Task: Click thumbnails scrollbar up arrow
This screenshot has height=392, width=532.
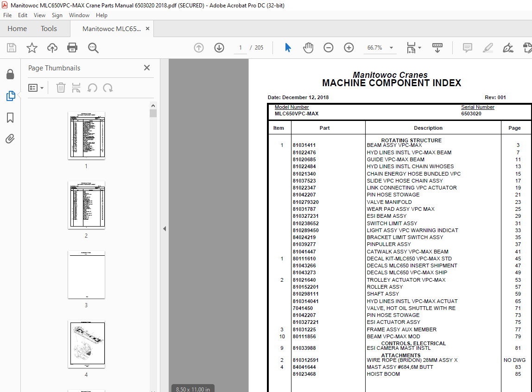Action: [153, 106]
